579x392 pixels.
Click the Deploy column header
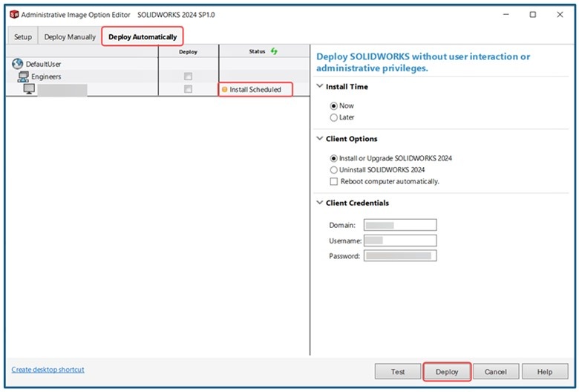pos(189,52)
